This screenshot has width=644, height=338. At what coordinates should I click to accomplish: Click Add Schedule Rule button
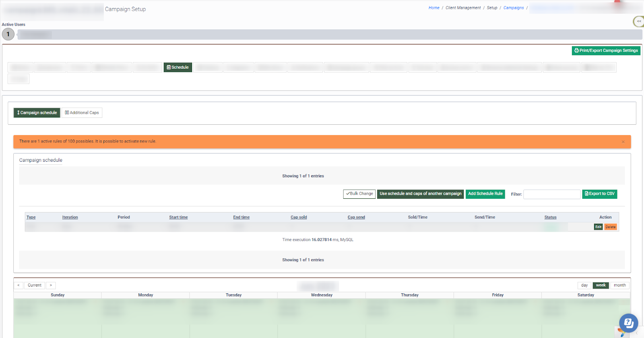click(x=485, y=194)
